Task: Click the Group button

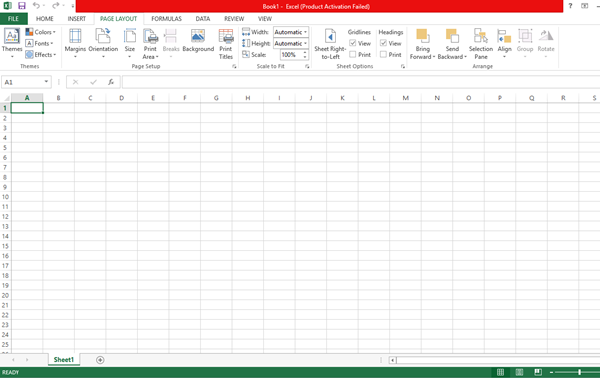Action: coord(525,43)
